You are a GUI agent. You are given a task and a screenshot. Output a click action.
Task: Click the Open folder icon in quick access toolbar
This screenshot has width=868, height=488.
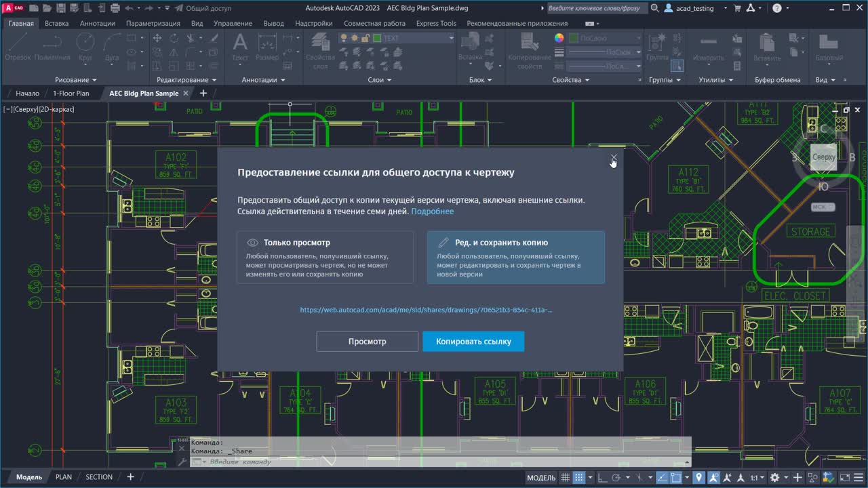48,8
